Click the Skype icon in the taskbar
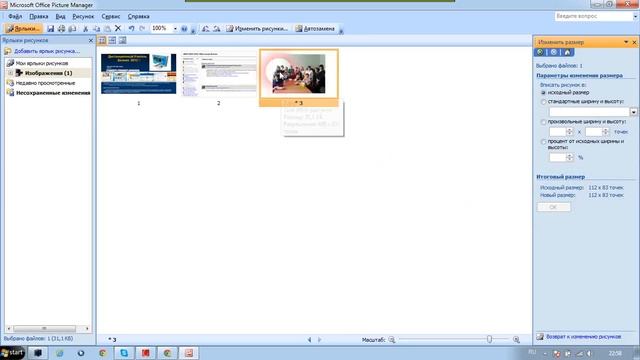Screen dimensions: 640x360 124,353
